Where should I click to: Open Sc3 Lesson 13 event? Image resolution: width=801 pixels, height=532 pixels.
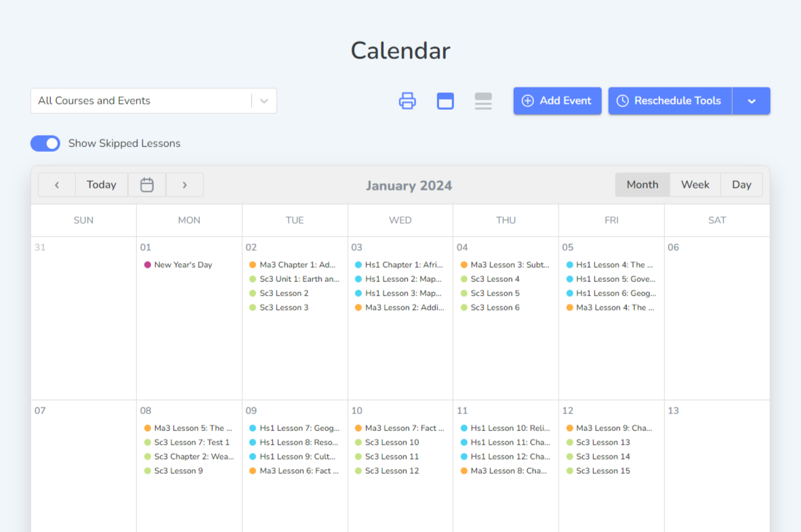598,443
